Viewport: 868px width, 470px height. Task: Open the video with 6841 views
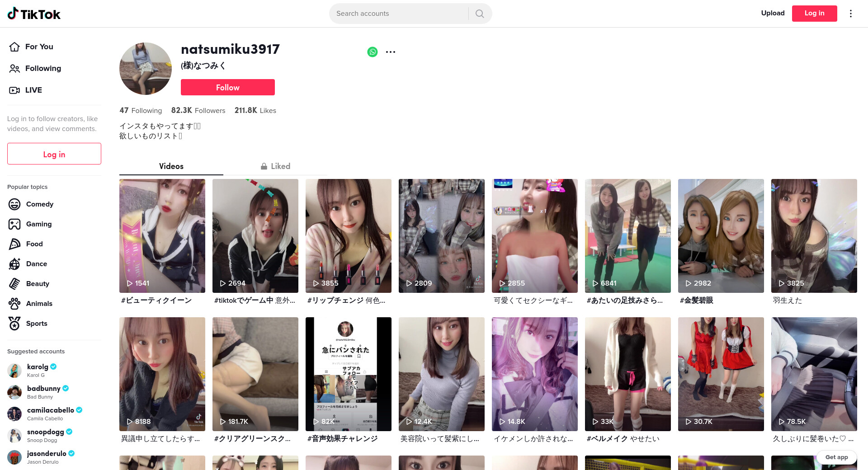628,236
